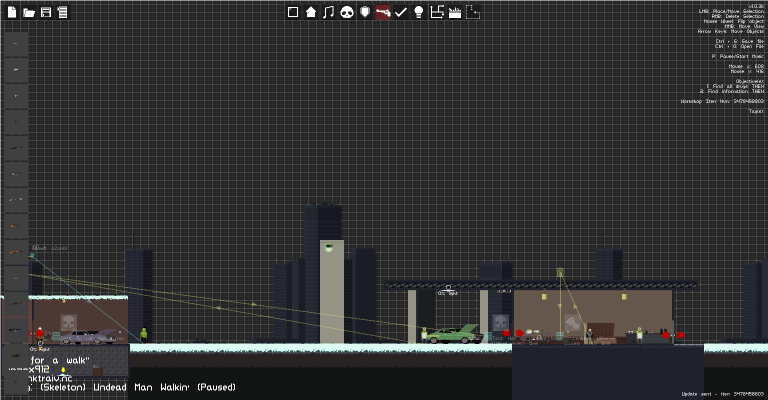
Task: Click the purple car in the garage
Action: pyautogui.click(x=88, y=337)
